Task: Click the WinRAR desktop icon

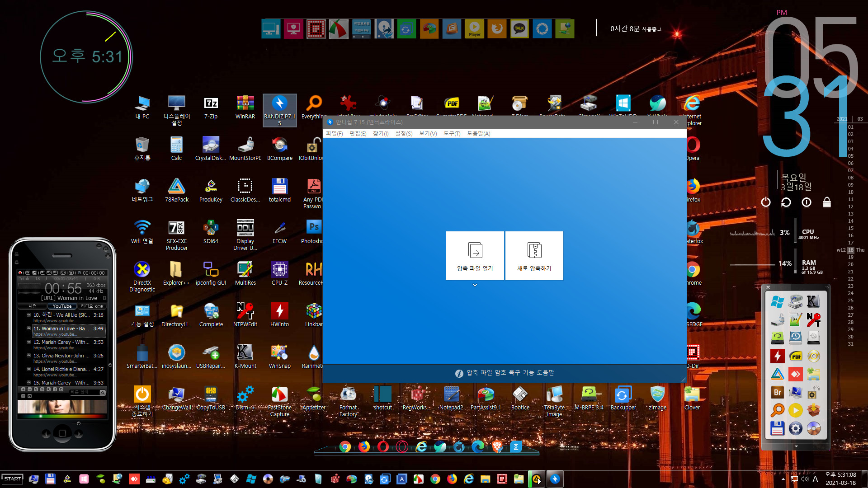Action: click(x=245, y=108)
